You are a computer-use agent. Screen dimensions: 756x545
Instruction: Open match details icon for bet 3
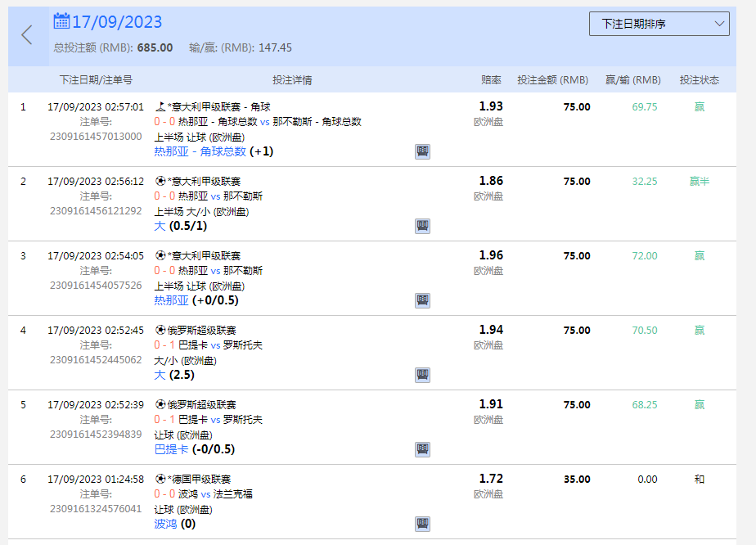coord(422,300)
